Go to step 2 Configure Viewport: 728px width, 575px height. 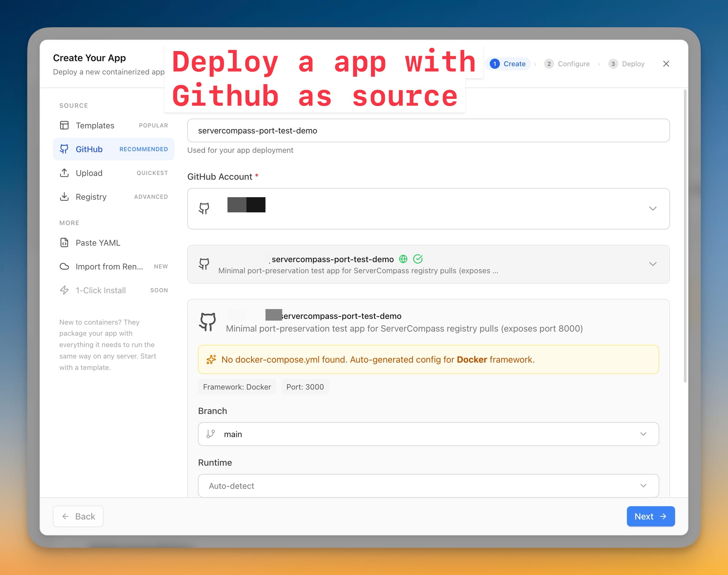click(567, 64)
